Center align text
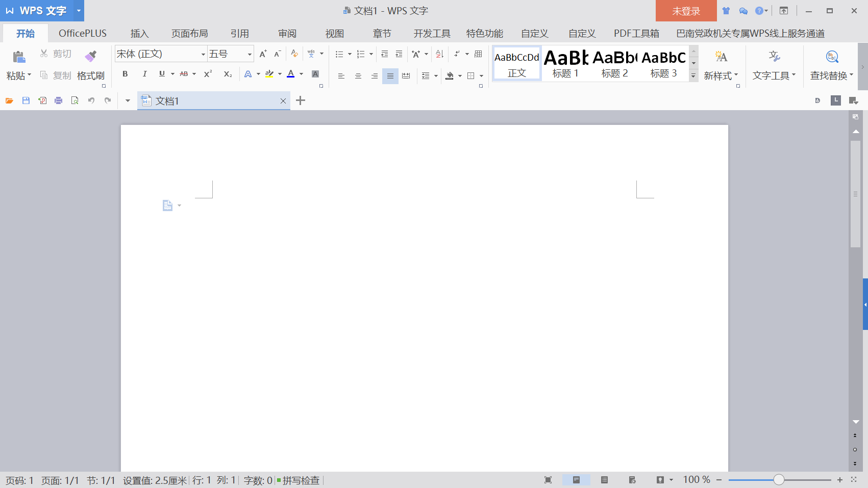868x488 pixels. point(358,76)
